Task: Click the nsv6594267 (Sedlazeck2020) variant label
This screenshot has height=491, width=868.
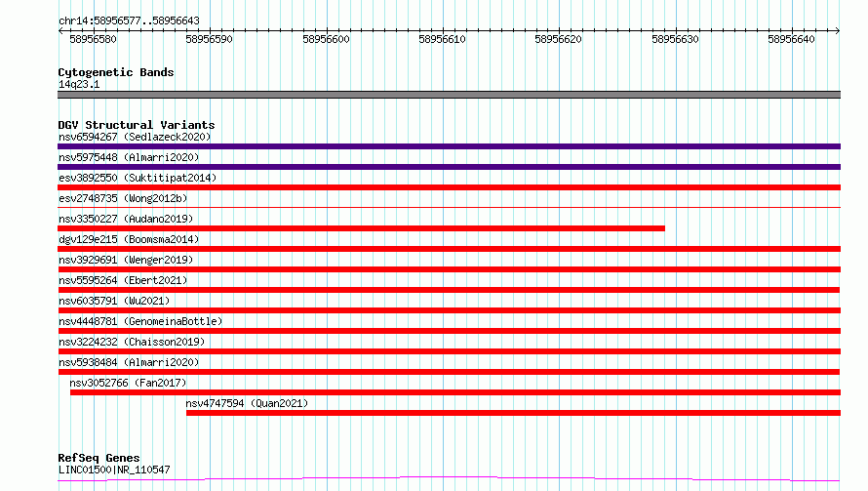Action: [135, 137]
